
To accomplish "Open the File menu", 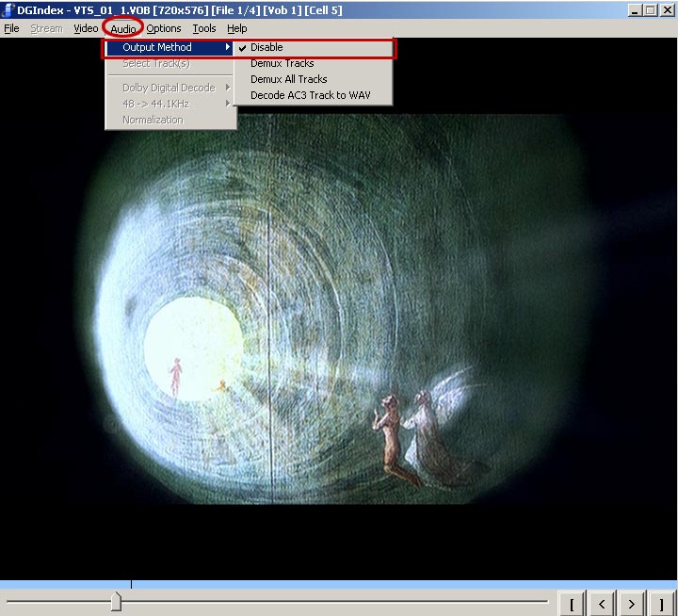I will coord(11,28).
